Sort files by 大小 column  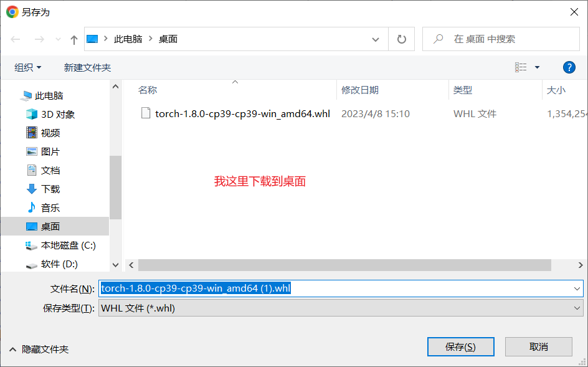(556, 90)
